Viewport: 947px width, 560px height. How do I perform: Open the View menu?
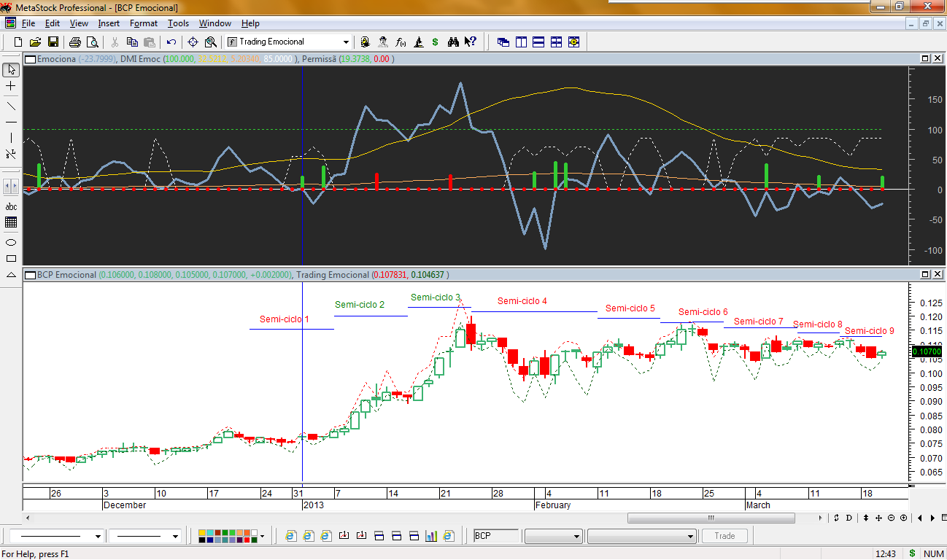tap(79, 23)
